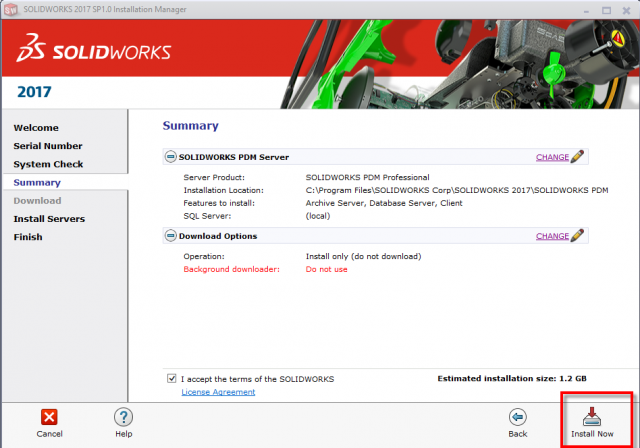
Task: Open Help via question mark icon
Action: 123,417
